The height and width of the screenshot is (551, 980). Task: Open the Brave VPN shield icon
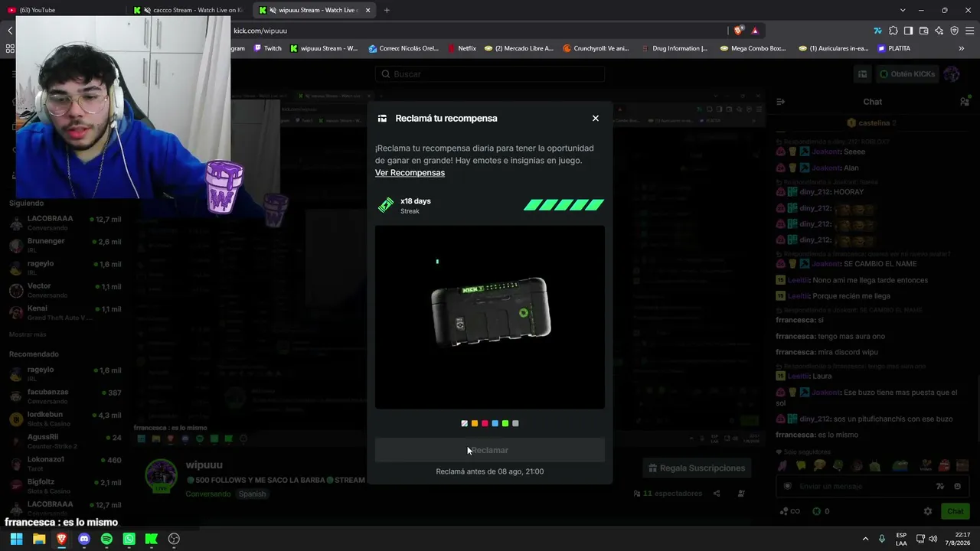tap(954, 31)
